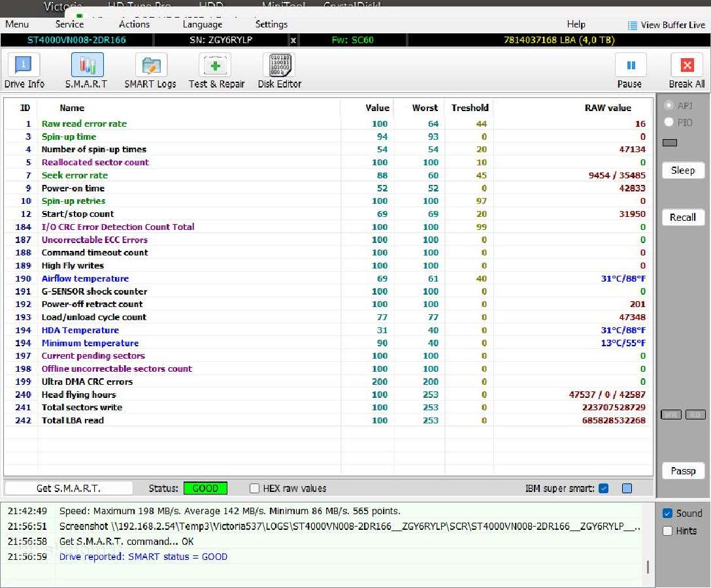Select the Raw read error rate row
711x588 pixels.
click(x=328, y=123)
